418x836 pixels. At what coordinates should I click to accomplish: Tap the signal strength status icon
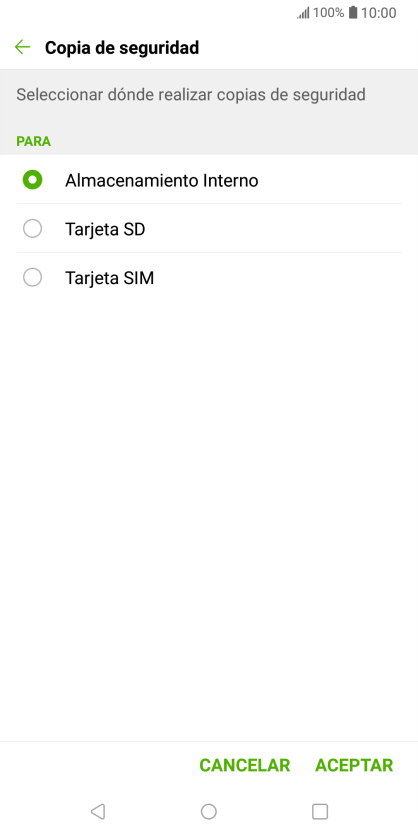tap(303, 13)
